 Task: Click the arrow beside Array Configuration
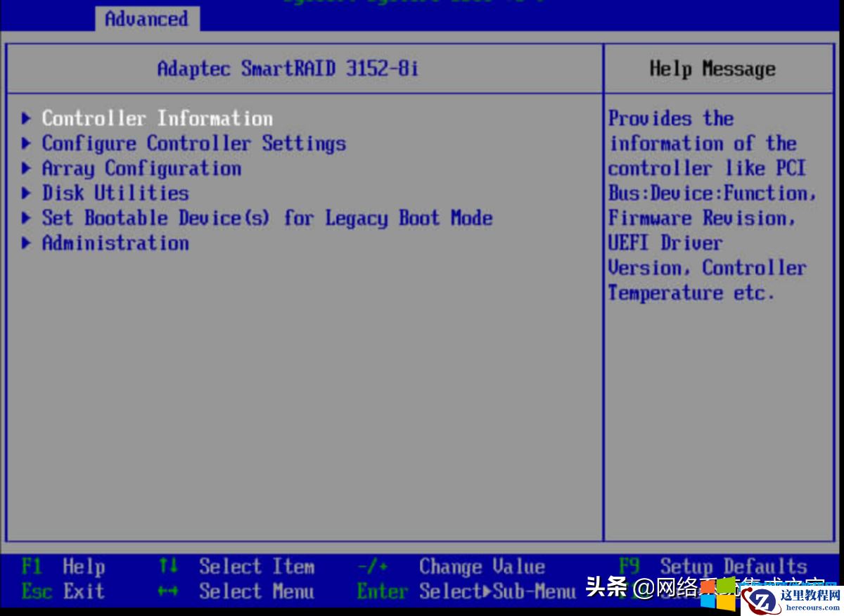[27, 169]
